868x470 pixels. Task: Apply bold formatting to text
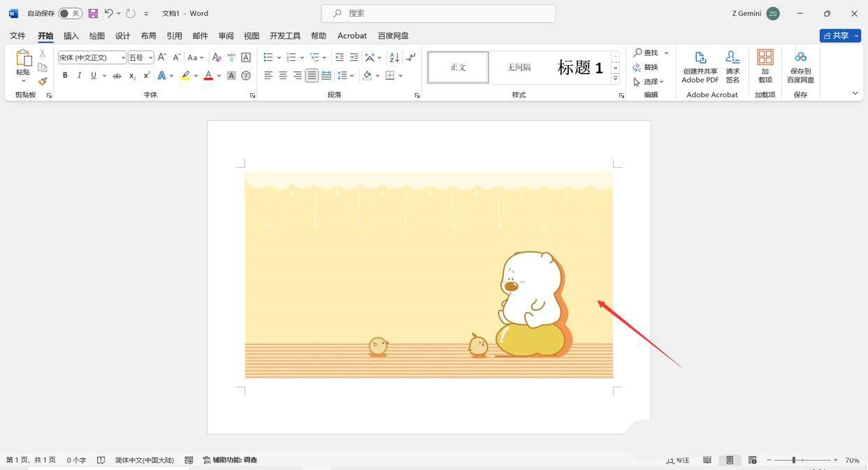pyautogui.click(x=65, y=75)
